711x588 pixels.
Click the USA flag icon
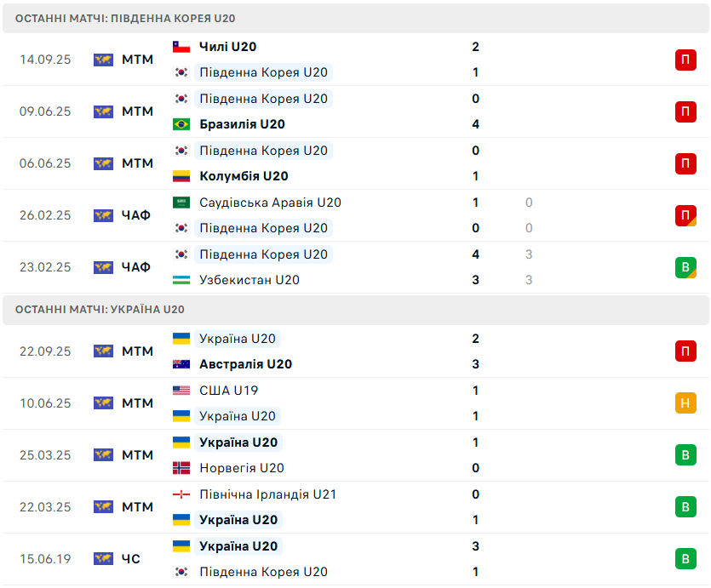pos(181,391)
